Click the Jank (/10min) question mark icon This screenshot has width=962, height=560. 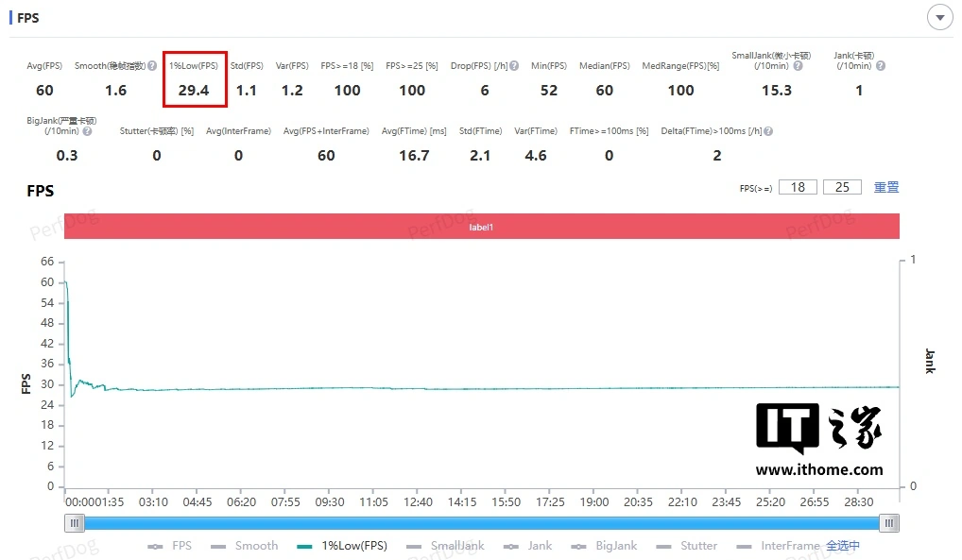coord(881,66)
